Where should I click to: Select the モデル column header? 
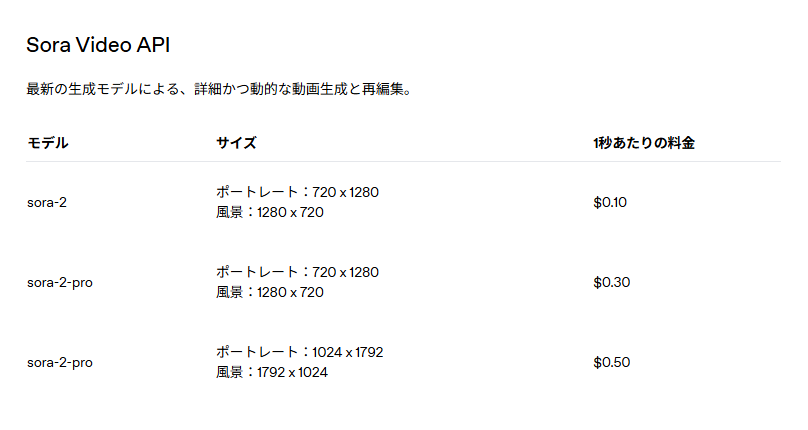pyautogui.click(x=47, y=143)
